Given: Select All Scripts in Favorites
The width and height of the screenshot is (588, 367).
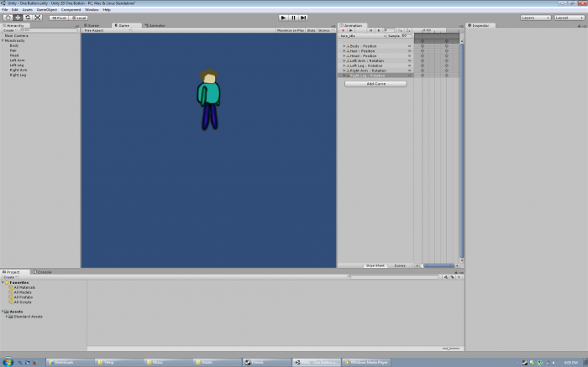Looking at the screenshot, I should tap(23, 302).
